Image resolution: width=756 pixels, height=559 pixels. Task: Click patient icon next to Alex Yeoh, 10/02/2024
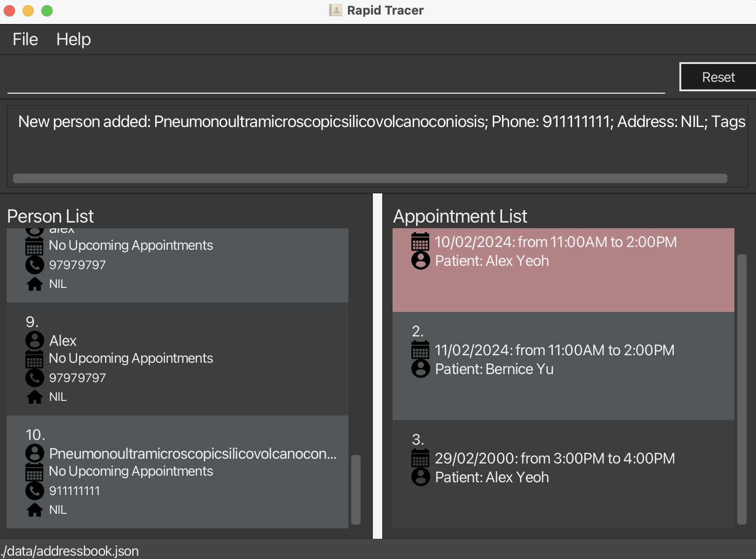click(420, 260)
